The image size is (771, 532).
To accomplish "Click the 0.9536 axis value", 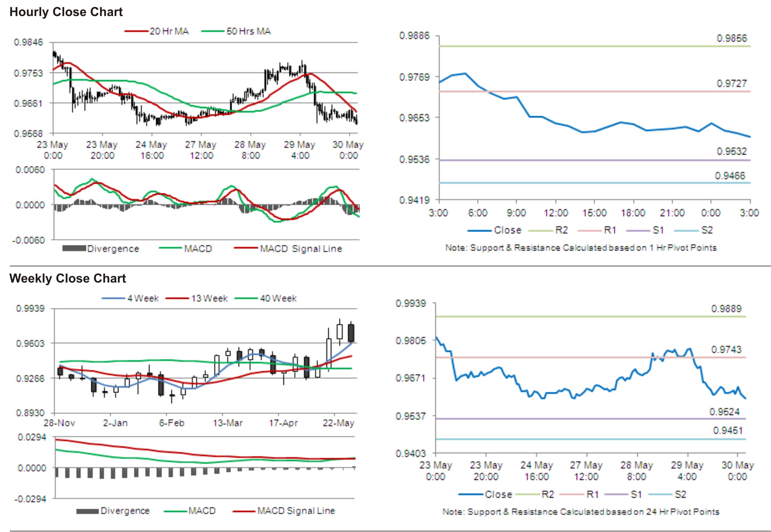I will coord(414,159).
